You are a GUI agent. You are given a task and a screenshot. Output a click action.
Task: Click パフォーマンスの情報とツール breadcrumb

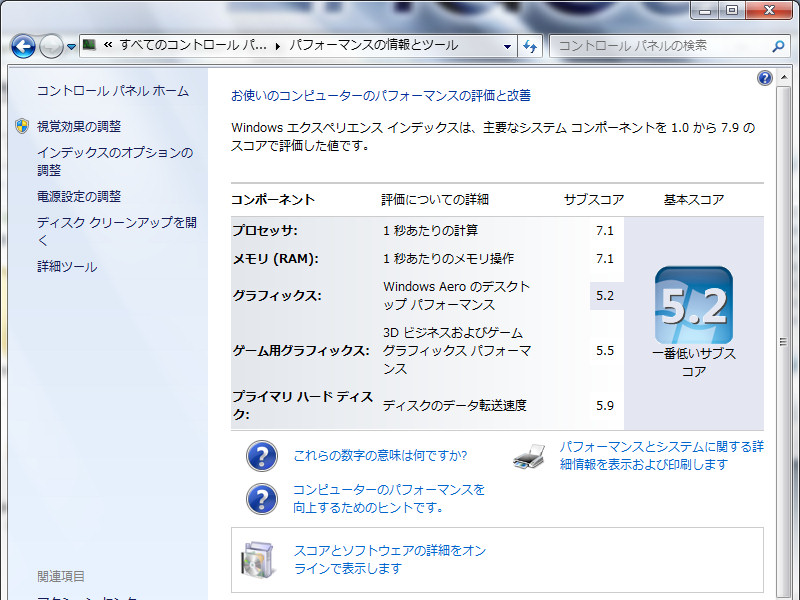pyautogui.click(x=373, y=45)
